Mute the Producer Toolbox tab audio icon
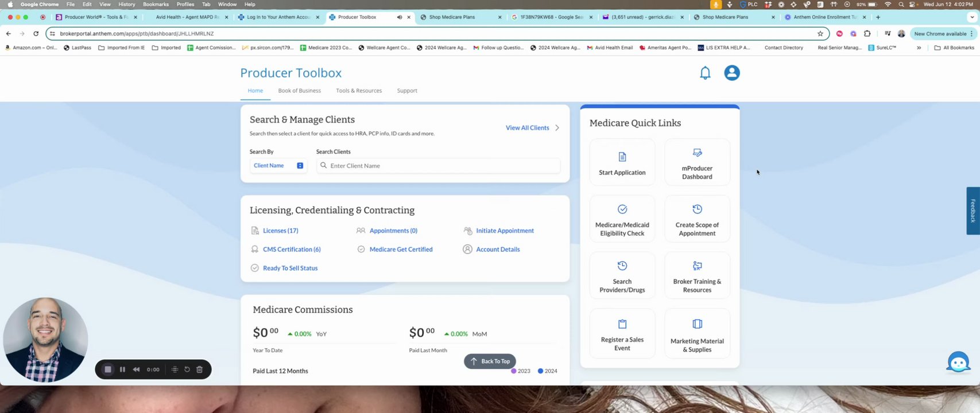980x413 pixels. [400, 17]
